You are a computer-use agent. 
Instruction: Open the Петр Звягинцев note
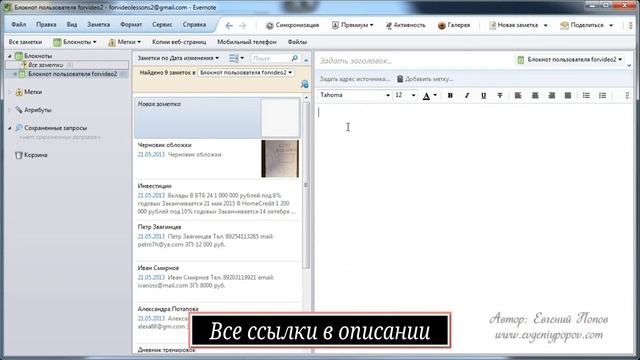pos(217,241)
